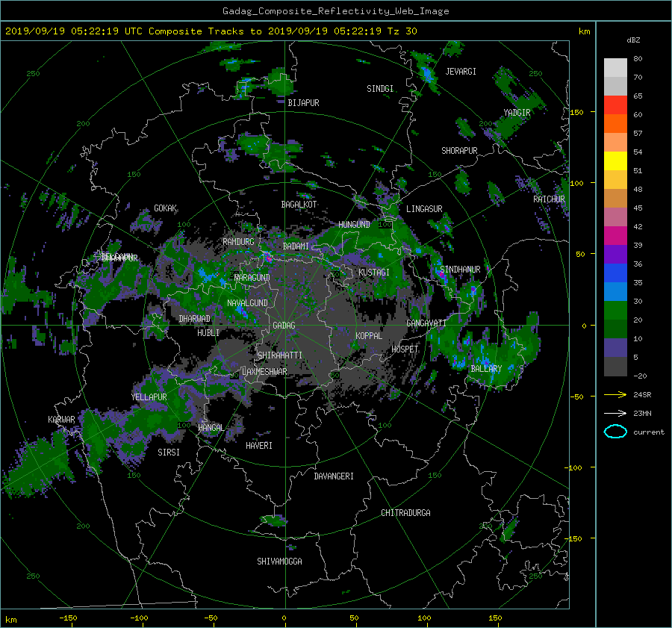672x628 pixels.
Task: Select the white 80 dBZ color swatch
Action: tap(615, 67)
